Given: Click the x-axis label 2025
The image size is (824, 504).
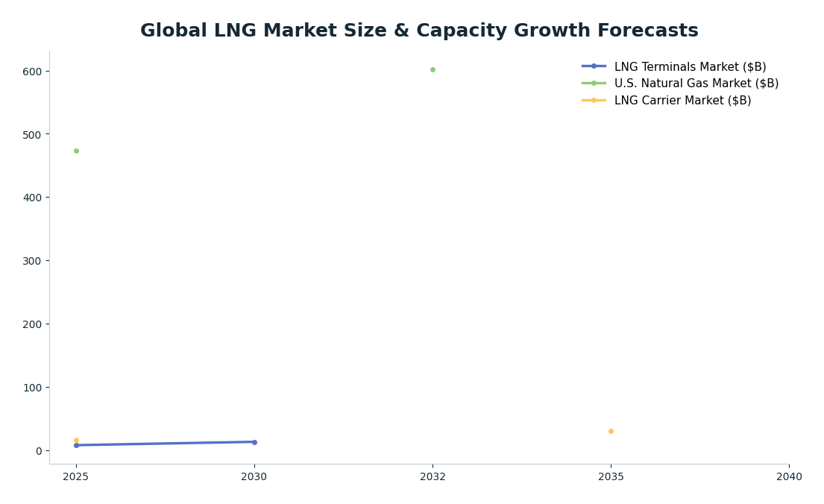Looking at the screenshot, I should pyautogui.click(x=76, y=476).
